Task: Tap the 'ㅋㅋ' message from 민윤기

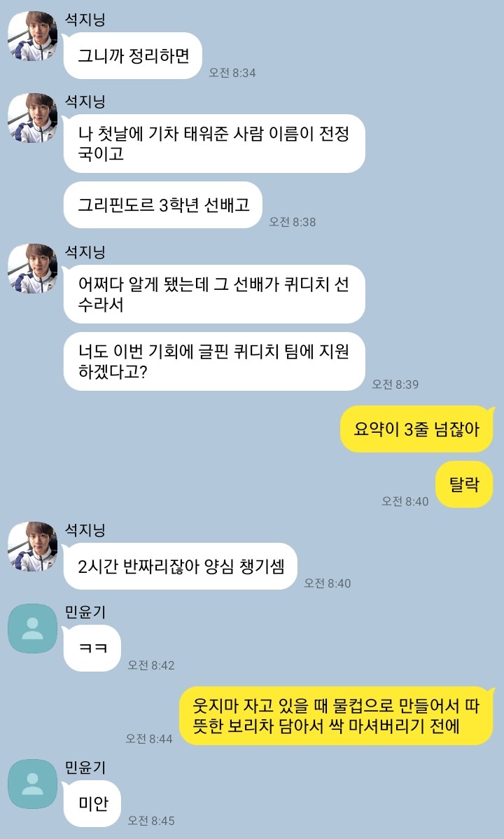Action: (92, 648)
